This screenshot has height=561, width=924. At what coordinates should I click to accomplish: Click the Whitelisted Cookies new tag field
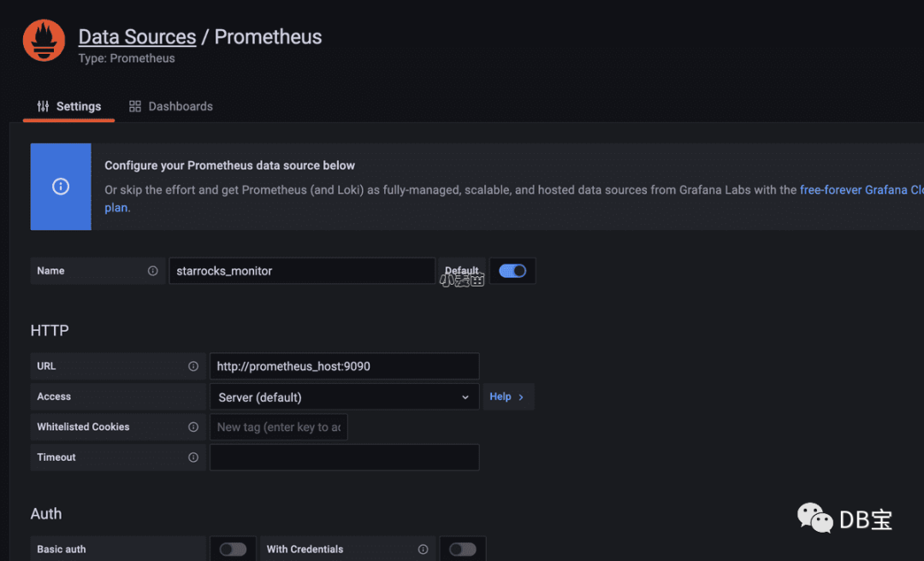[x=278, y=427]
